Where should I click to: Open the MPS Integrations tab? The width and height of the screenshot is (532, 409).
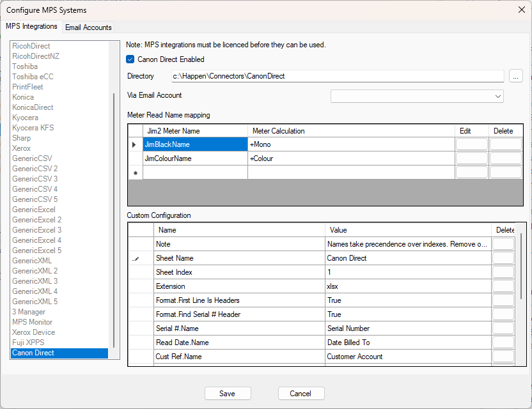click(x=31, y=26)
